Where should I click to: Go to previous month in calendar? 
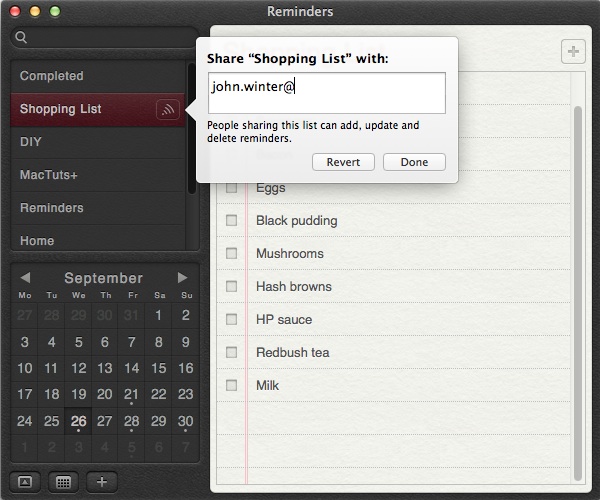[25, 277]
